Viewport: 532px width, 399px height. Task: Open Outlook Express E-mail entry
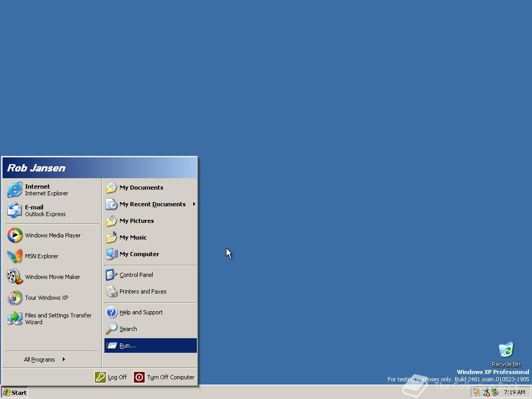click(x=52, y=210)
